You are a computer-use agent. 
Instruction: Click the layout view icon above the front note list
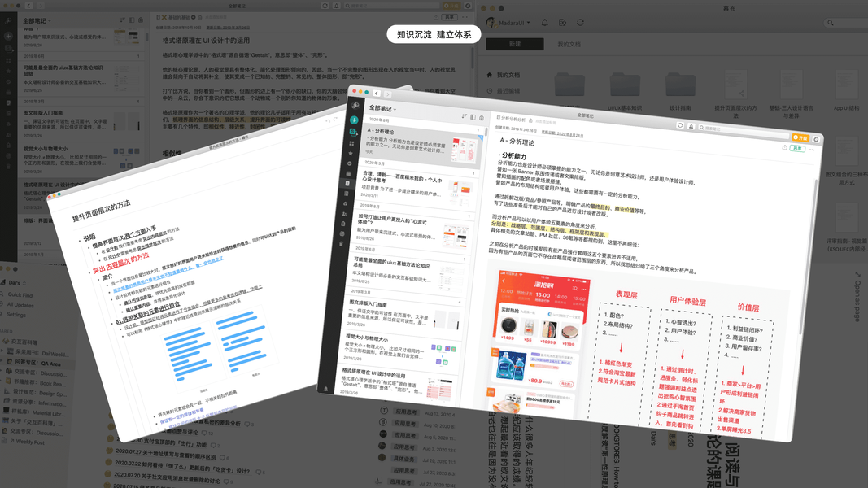point(473,117)
